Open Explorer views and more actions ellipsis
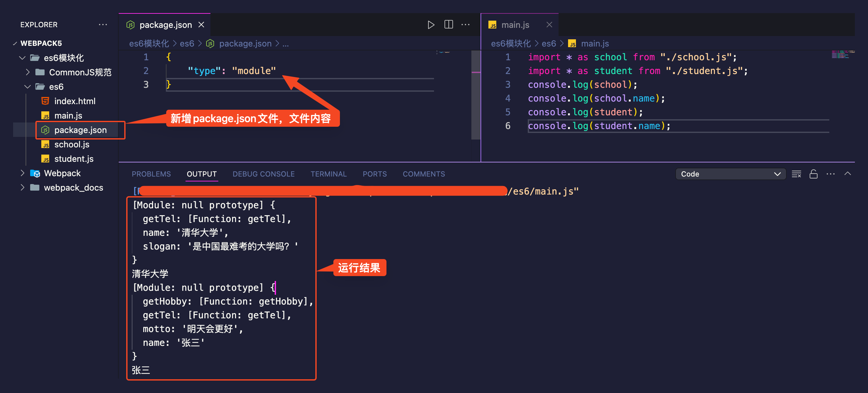This screenshot has width=868, height=393. (x=103, y=25)
